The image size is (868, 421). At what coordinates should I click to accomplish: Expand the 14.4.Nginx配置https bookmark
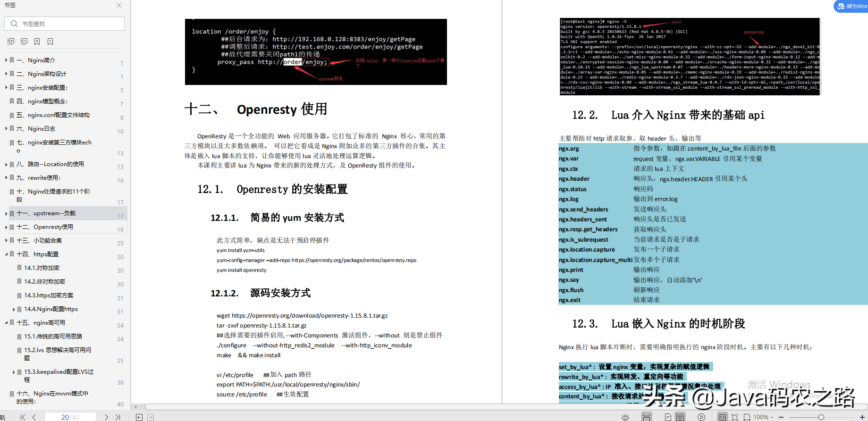click(x=14, y=309)
